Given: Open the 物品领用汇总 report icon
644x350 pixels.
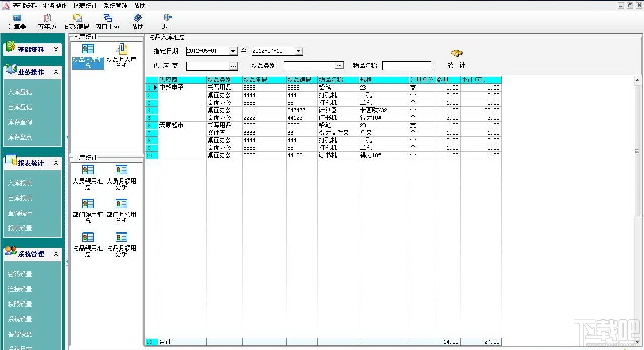Looking at the screenshot, I should [x=88, y=244].
